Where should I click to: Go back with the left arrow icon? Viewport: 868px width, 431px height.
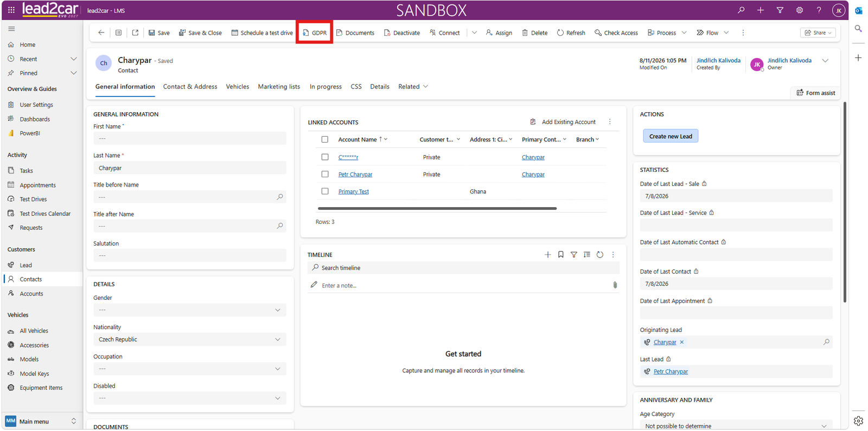[x=101, y=33]
